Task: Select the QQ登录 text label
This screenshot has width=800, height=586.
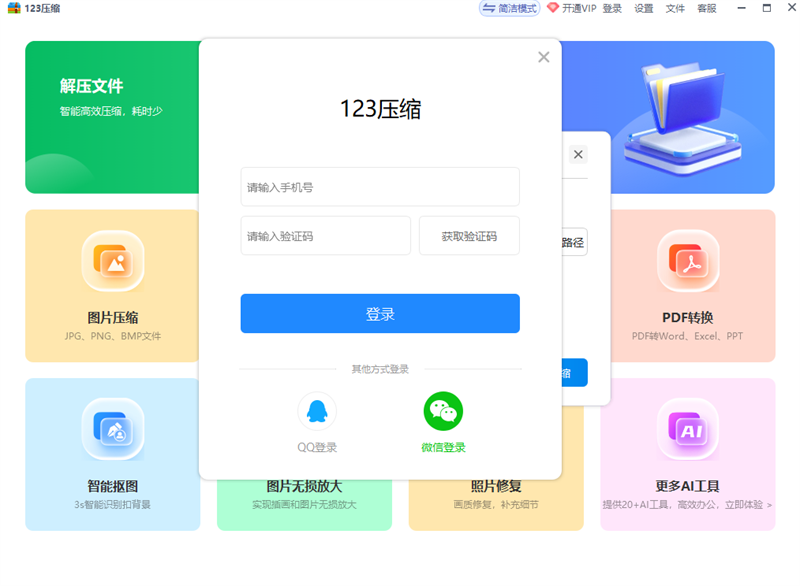Action: click(x=317, y=448)
